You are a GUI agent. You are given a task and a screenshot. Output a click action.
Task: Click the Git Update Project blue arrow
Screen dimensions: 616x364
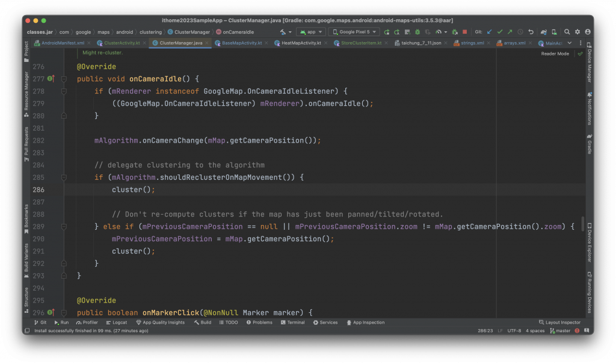(x=490, y=32)
